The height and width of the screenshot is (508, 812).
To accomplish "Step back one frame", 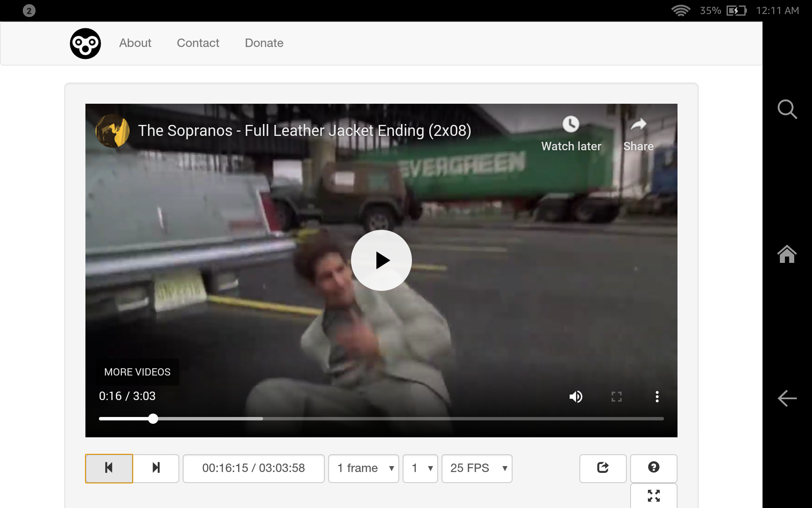I will [109, 468].
